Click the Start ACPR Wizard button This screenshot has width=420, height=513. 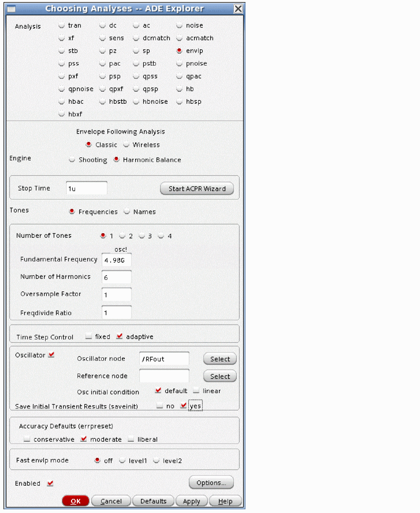[x=197, y=188]
